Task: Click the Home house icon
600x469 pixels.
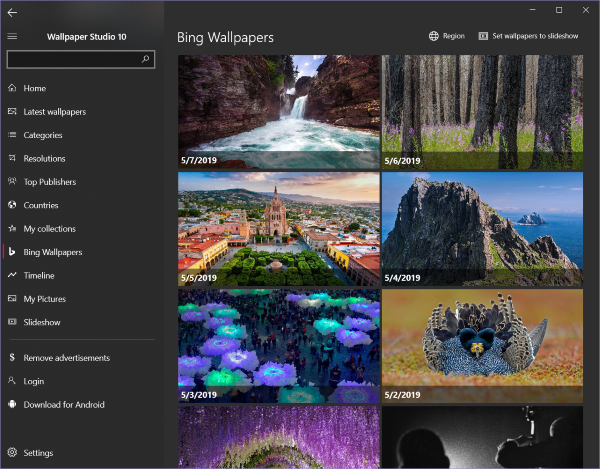Action: 12,88
